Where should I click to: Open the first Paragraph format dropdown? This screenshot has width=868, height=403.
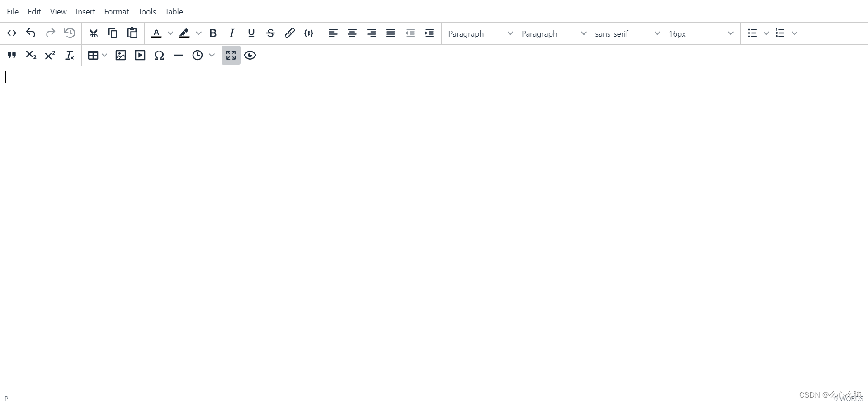[x=481, y=33]
